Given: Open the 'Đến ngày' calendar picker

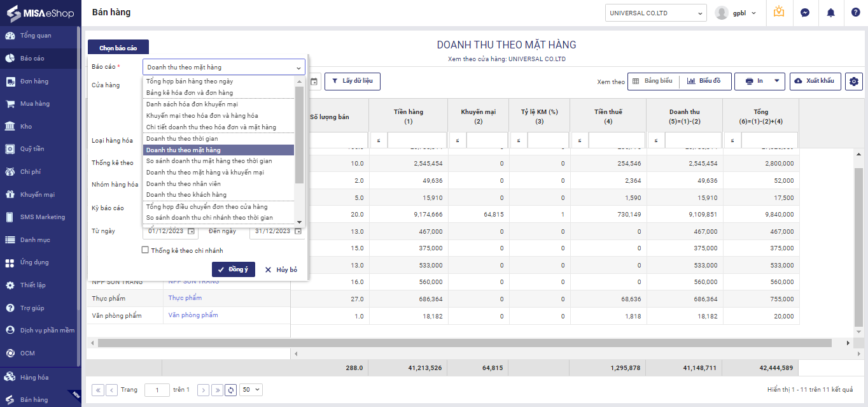Looking at the screenshot, I should click(297, 231).
